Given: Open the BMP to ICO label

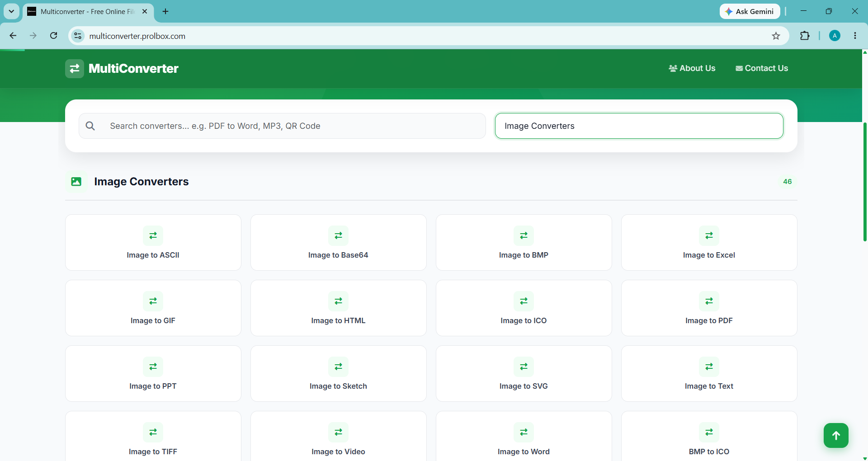Looking at the screenshot, I should (x=709, y=452).
